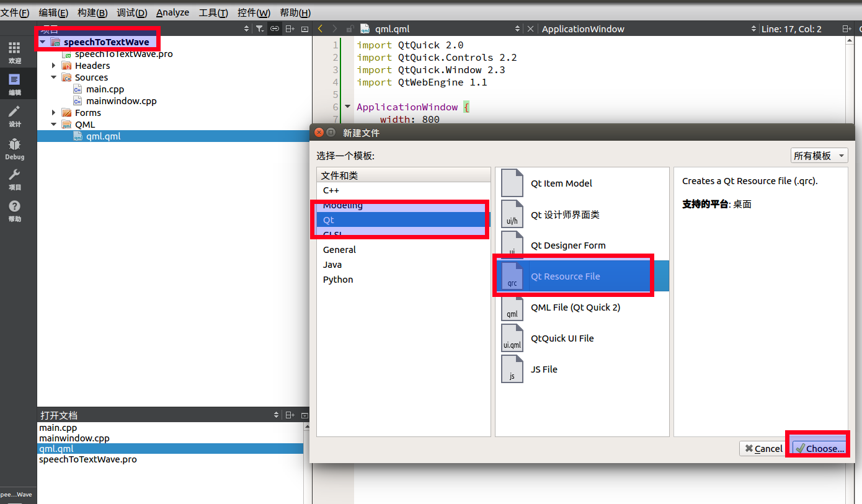The width and height of the screenshot is (862, 504).
Task: Open mainwindow.cpp from the 打开文档 list
Action: (x=76, y=438)
